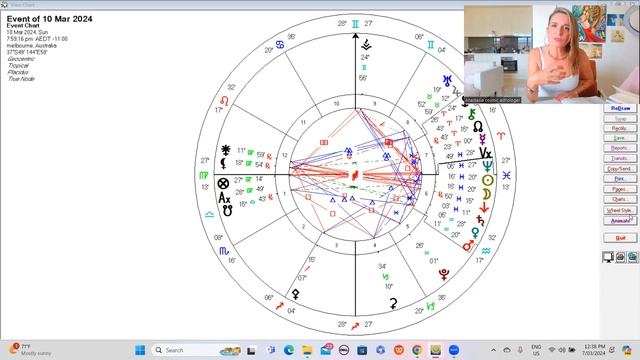Open the Rectify dialog
The image size is (640, 360).
tap(620, 128)
